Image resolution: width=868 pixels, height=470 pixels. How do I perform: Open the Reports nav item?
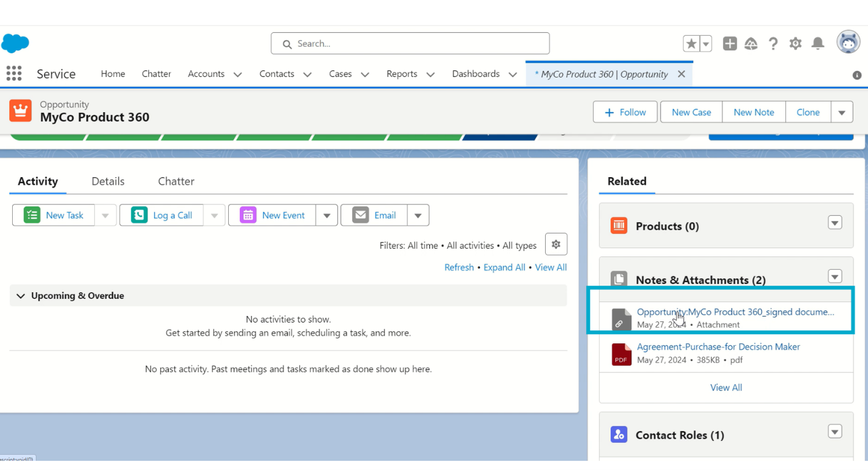(402, 74)
